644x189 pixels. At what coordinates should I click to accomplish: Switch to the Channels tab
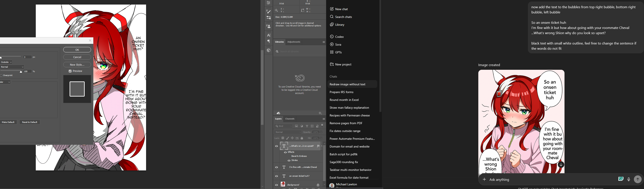tap(290, 119)
